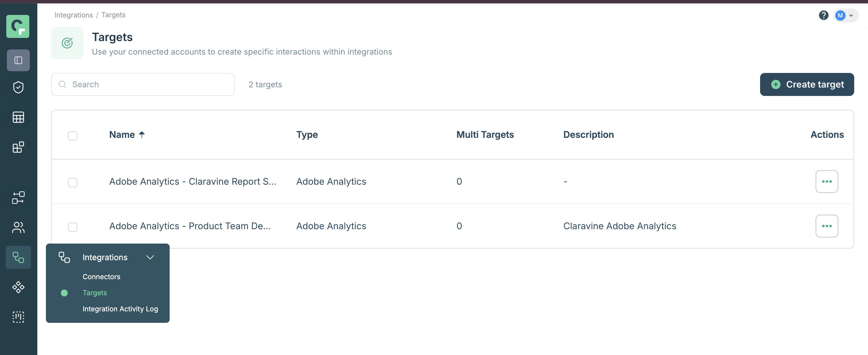Screen dimensions: 868x355
Task: Click the sort arrow beside Name
Action: click(142, 134)
